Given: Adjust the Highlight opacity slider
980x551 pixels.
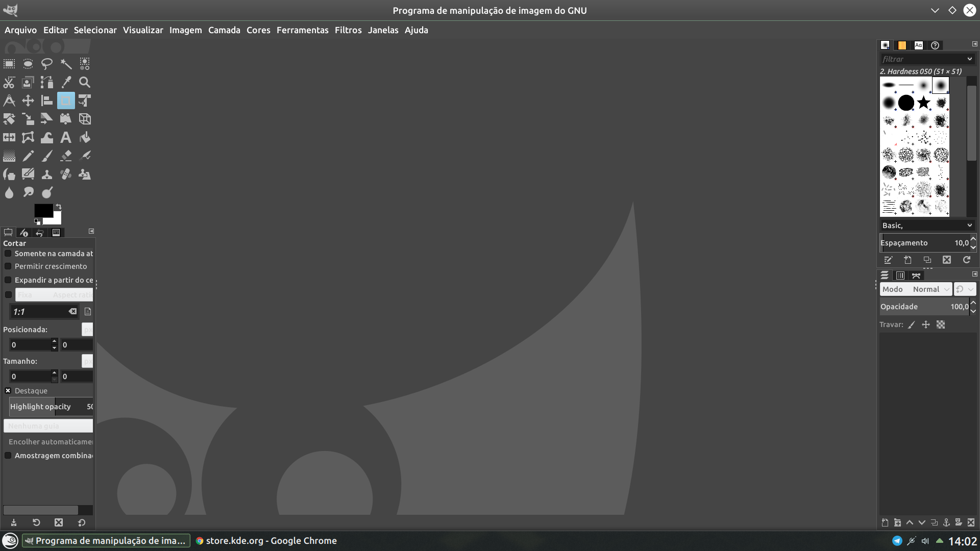Looking at the screenshot, I should tap(51, 407).
